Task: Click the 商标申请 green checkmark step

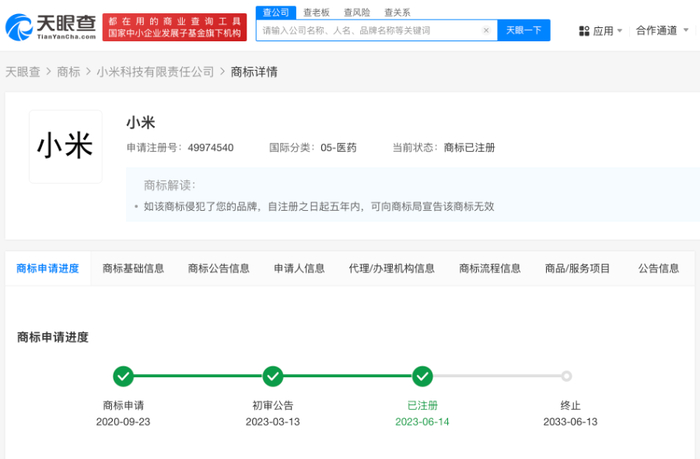Action: coord(123,376)
